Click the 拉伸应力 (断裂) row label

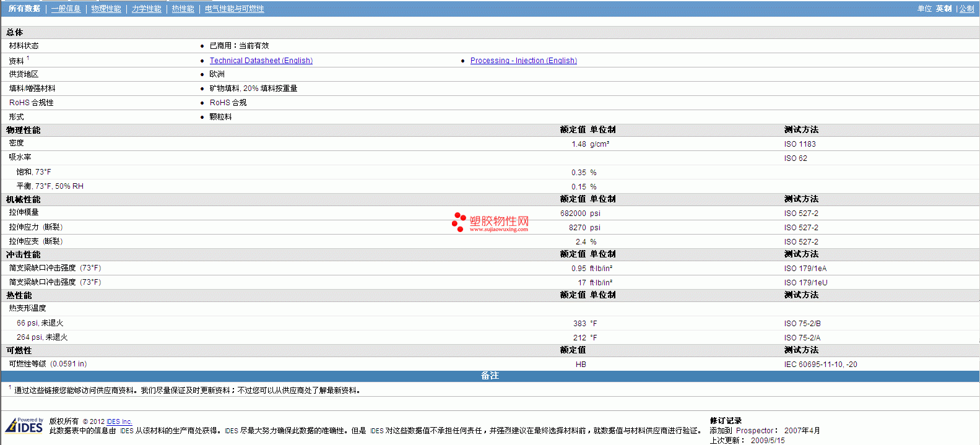pyautogui.click(x=36, y=227)
